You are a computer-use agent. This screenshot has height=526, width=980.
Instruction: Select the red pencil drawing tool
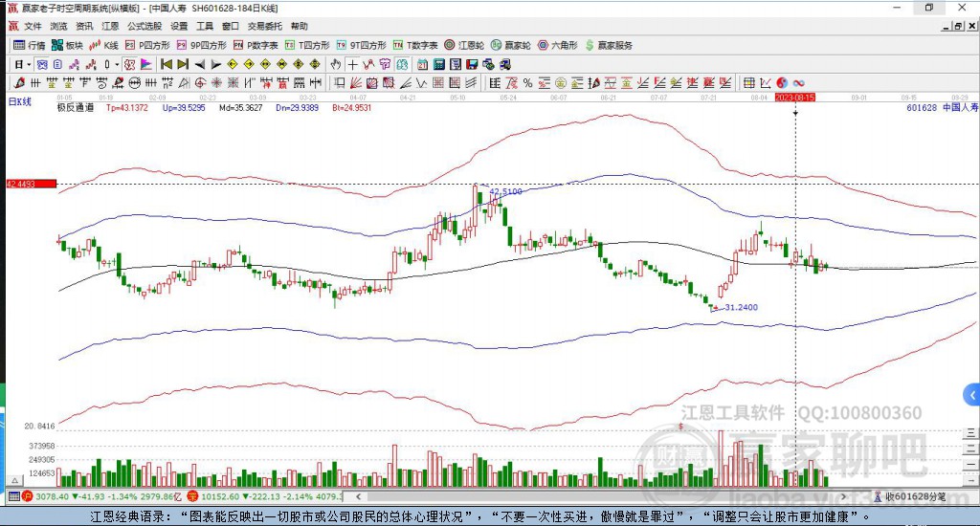tap(19, 82)
